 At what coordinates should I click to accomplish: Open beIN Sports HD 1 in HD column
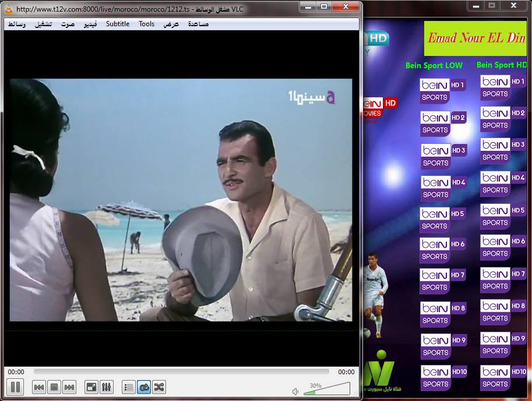(503, 87)
